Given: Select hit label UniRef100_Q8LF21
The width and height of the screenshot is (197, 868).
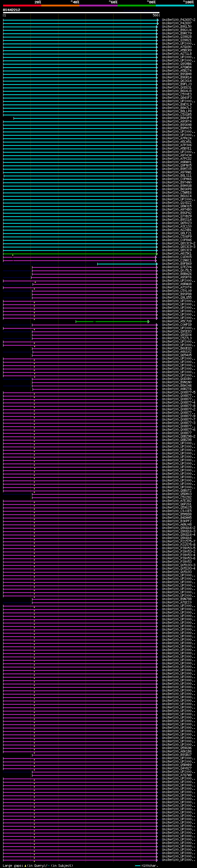Looking at the screenshot, I should 177,233.
